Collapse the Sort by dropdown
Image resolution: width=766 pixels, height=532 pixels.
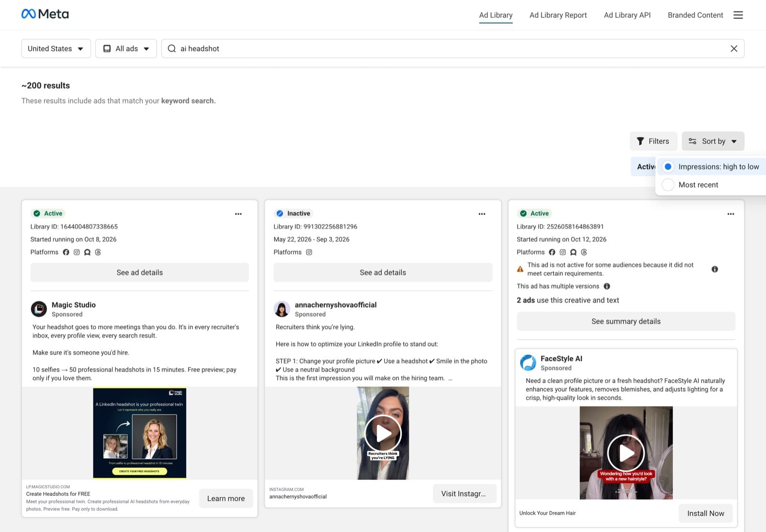(713, 141)
